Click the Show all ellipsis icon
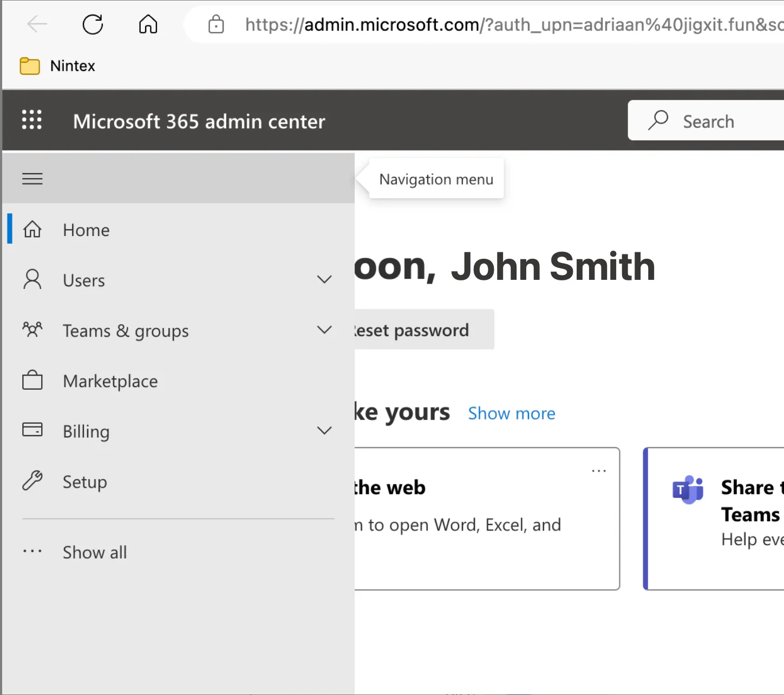The width and height of the screenshot is (784, 695). coord(32,552)
